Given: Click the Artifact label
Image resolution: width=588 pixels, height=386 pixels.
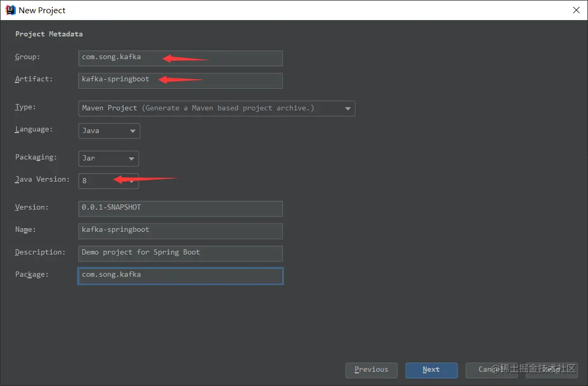Looking at the screenshot, I should (x=34, y=79).
